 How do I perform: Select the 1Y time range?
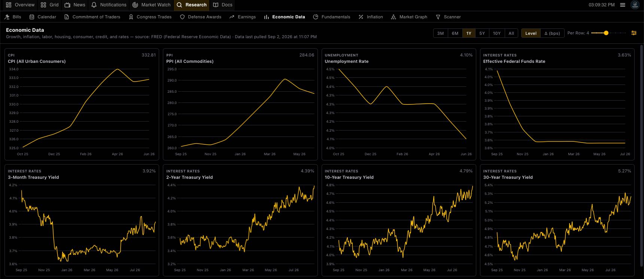coord(469,33)
